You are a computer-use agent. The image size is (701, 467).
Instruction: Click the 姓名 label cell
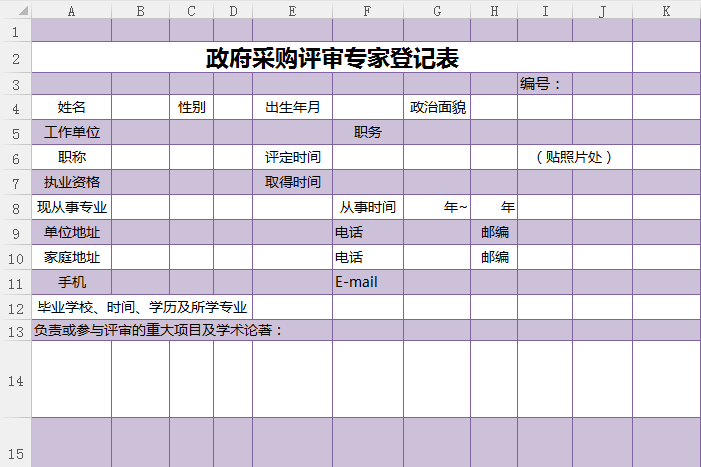(x=71, y=107)
